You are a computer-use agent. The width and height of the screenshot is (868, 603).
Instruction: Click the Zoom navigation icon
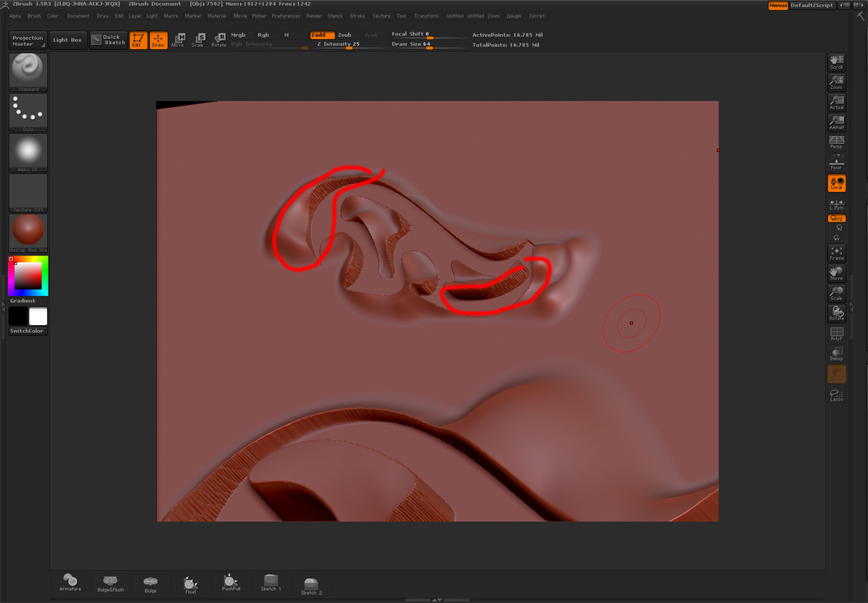(x=836, y=82)
